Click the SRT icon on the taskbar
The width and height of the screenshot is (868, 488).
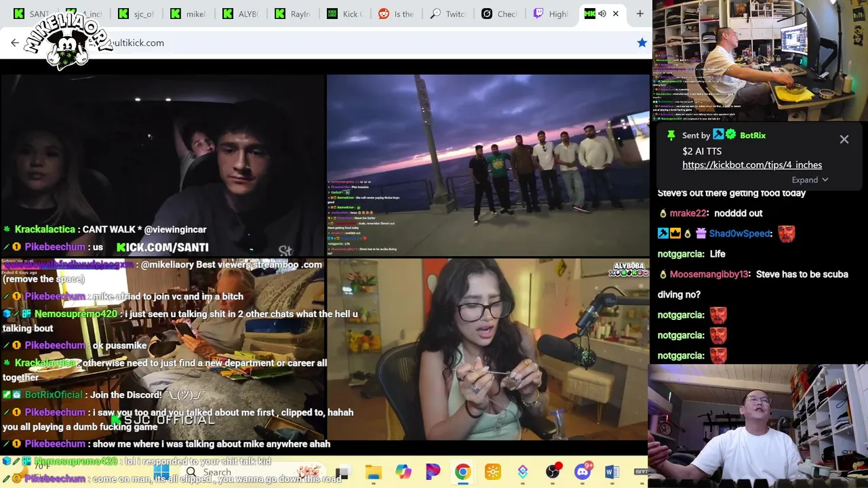pos(640,472)
